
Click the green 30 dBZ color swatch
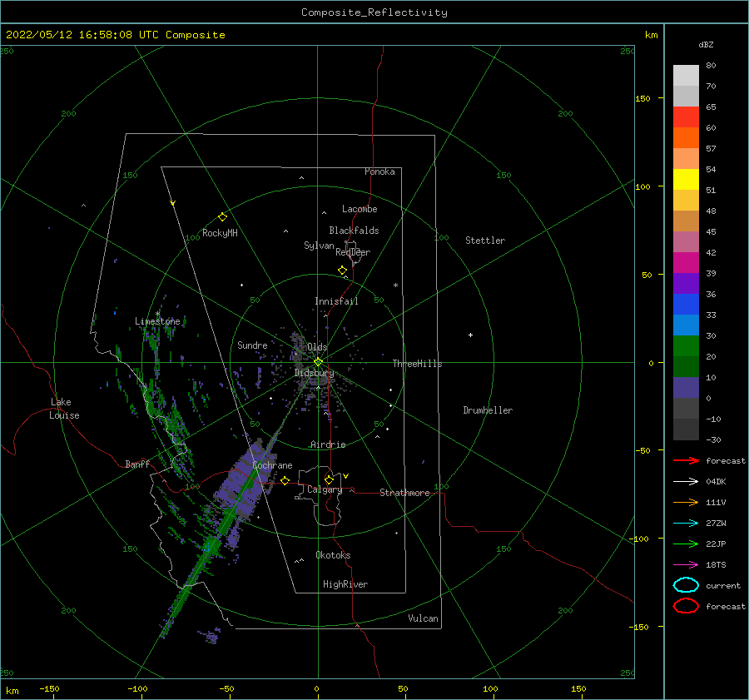coord(686,346)
